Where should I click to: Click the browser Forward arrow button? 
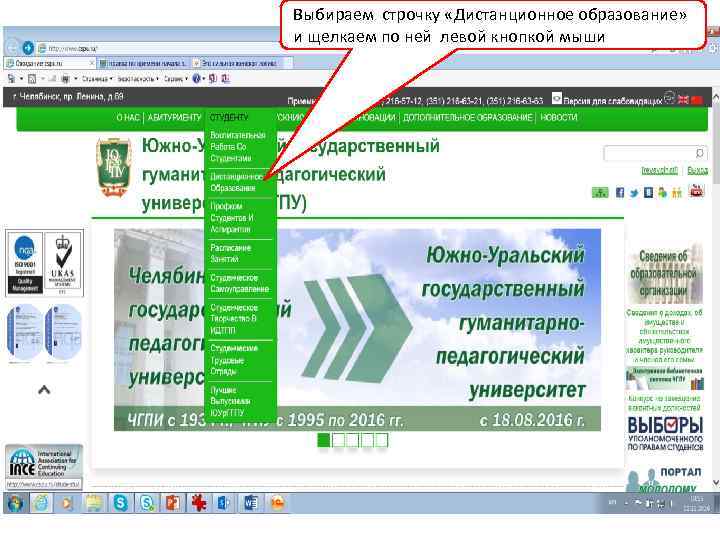(28, 47)
